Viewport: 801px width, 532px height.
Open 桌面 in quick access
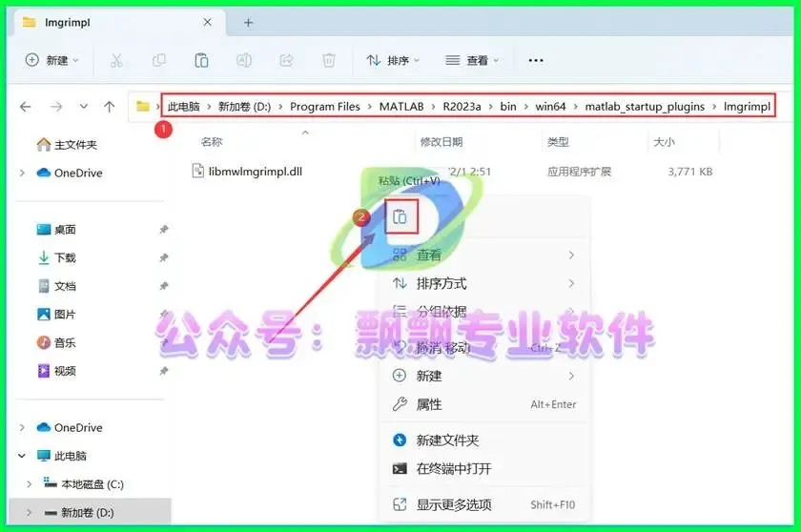click(x=56, y=230)
